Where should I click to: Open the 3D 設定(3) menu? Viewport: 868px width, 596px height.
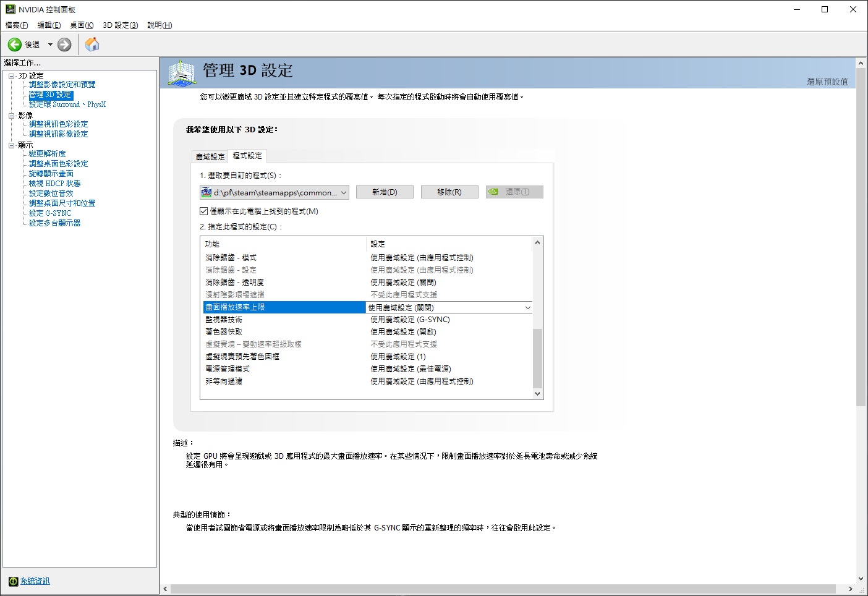pyautogui.click(x=121, y=25)
